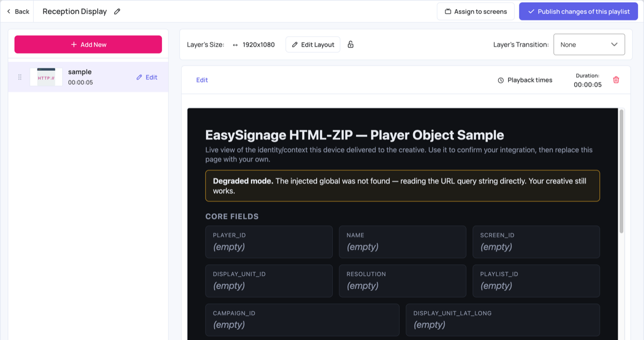The height and width of the screenshot is (340, 644).
Task: Click the Reception Display playlist title
Action: point(75,11)
